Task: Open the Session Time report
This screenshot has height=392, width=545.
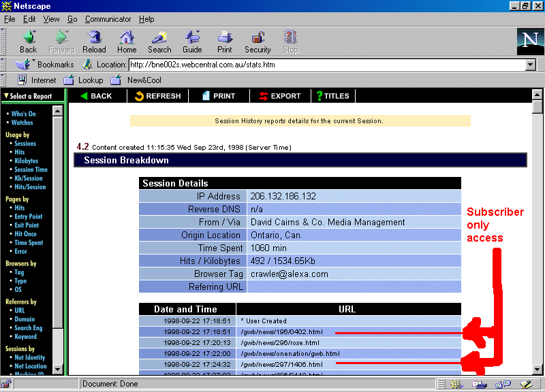Action: 31,169
